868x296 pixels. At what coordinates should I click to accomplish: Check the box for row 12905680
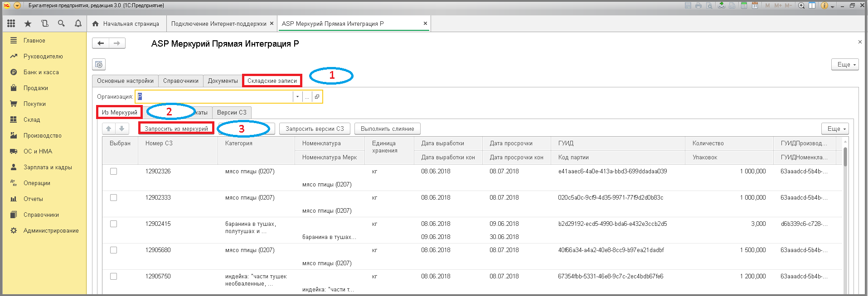pyautogui.click(x=113, y=250)
